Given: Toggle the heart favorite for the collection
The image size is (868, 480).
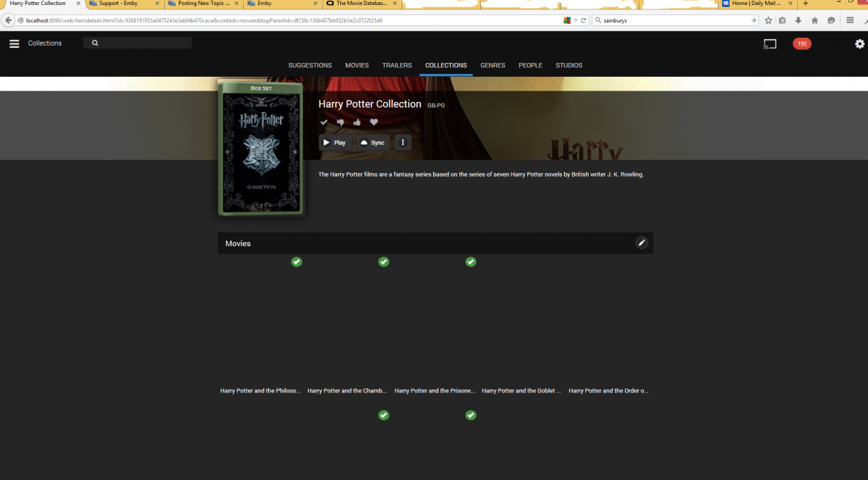Looking at the screenshot, I should 374,122.
